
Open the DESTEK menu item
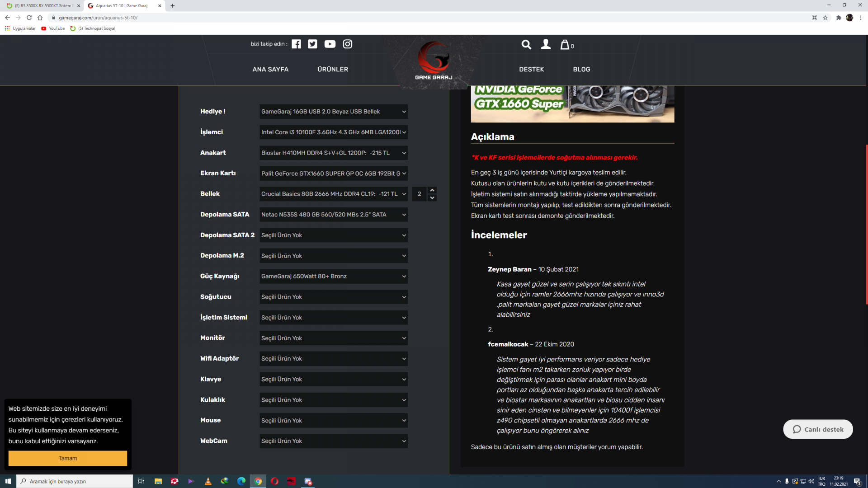click(x=531, y=69)
